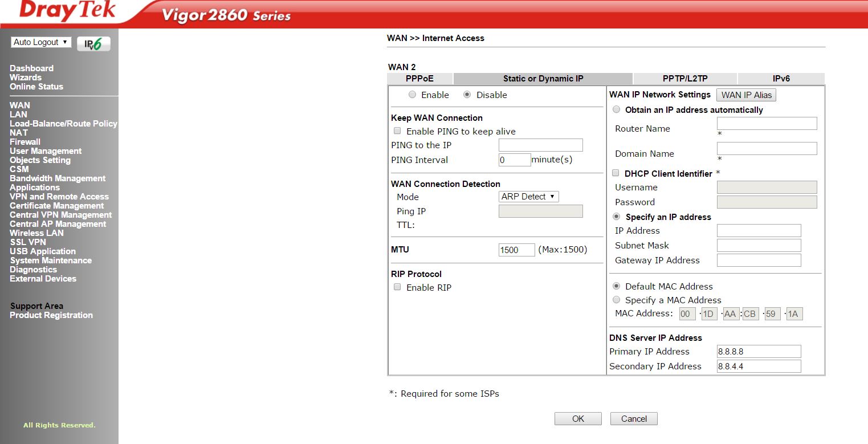Open the Auto Logout dropdown
Image resolution: width=868 pixels, height=444 pixels.
40,42
